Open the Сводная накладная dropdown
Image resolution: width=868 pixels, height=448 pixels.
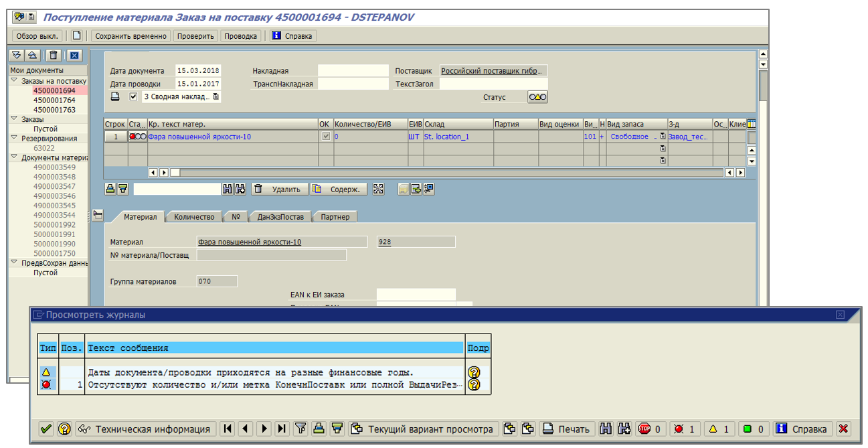coord(216,96)
